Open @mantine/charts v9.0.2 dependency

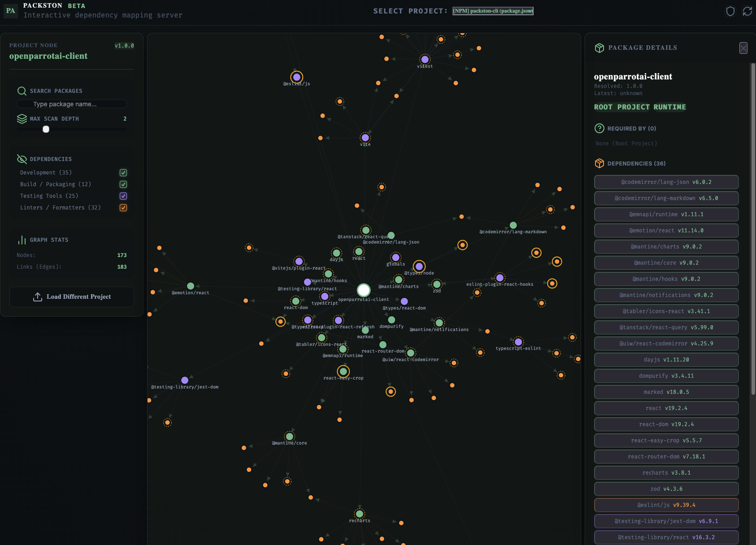pos(666,247)
